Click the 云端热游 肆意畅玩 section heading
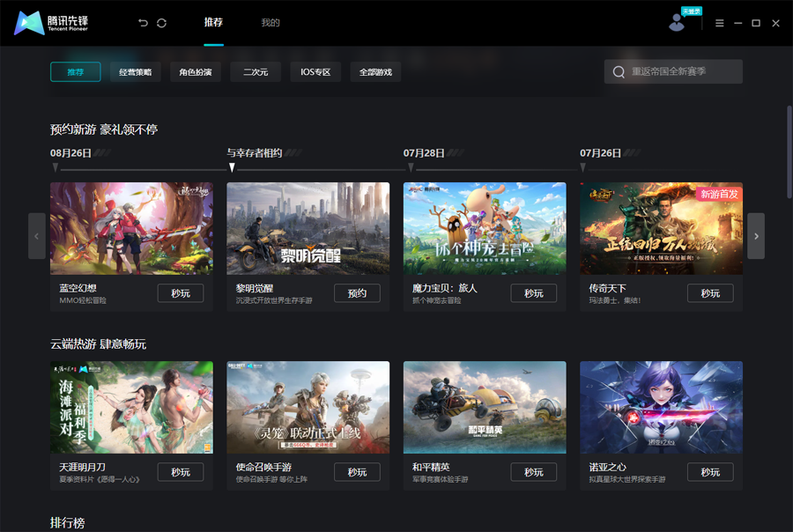Screen dimensions: 793x532 point(98,344)
